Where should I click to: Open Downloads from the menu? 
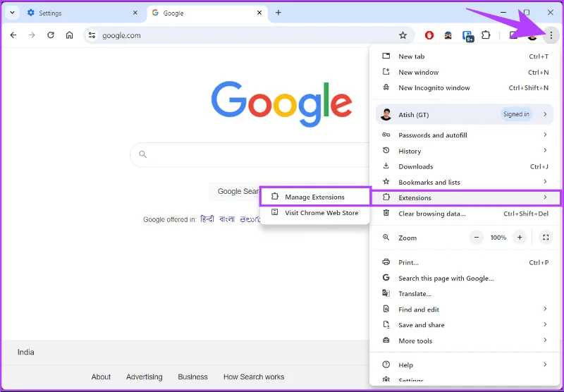tap(465, 166)
